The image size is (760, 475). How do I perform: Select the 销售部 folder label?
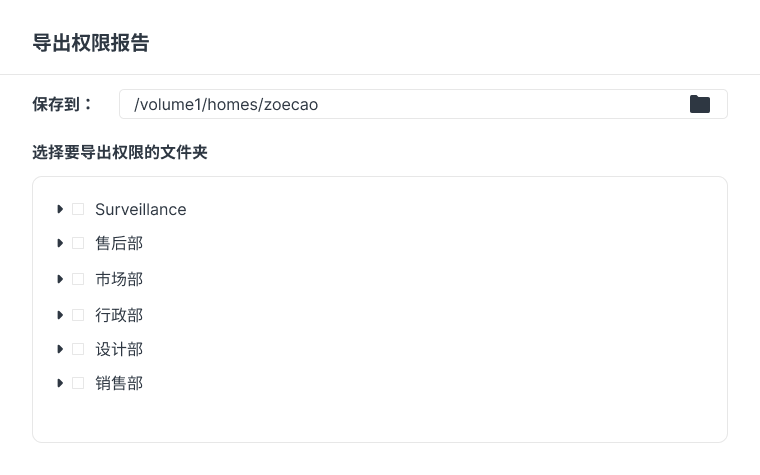119,383
